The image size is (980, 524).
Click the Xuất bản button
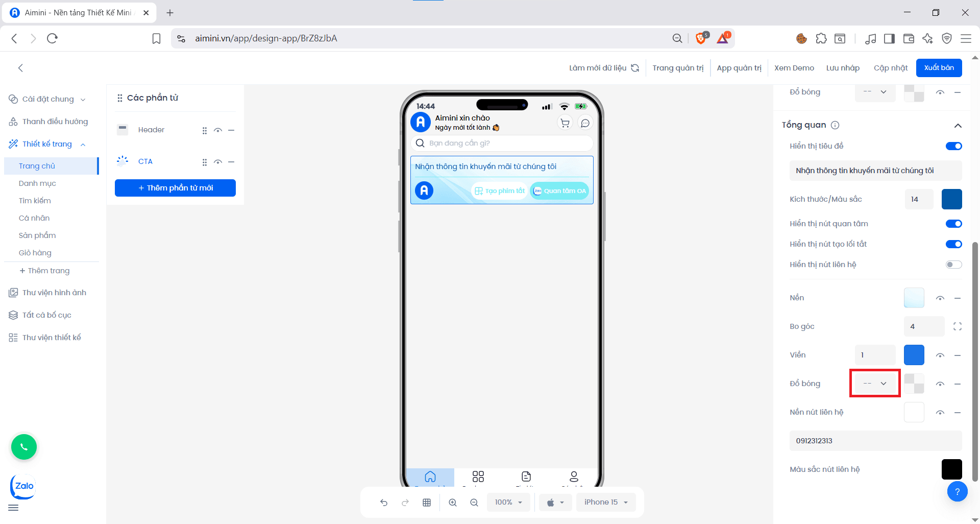click(939, 67)
